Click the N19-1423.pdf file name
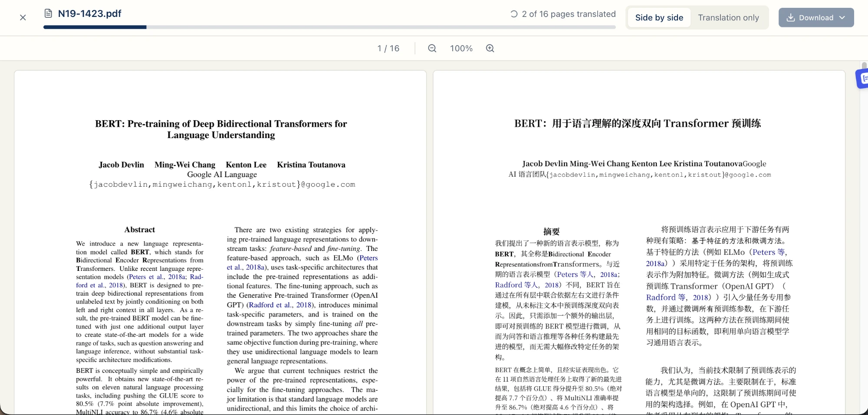This screenshot has width=868, height=415. pos(89,13)
